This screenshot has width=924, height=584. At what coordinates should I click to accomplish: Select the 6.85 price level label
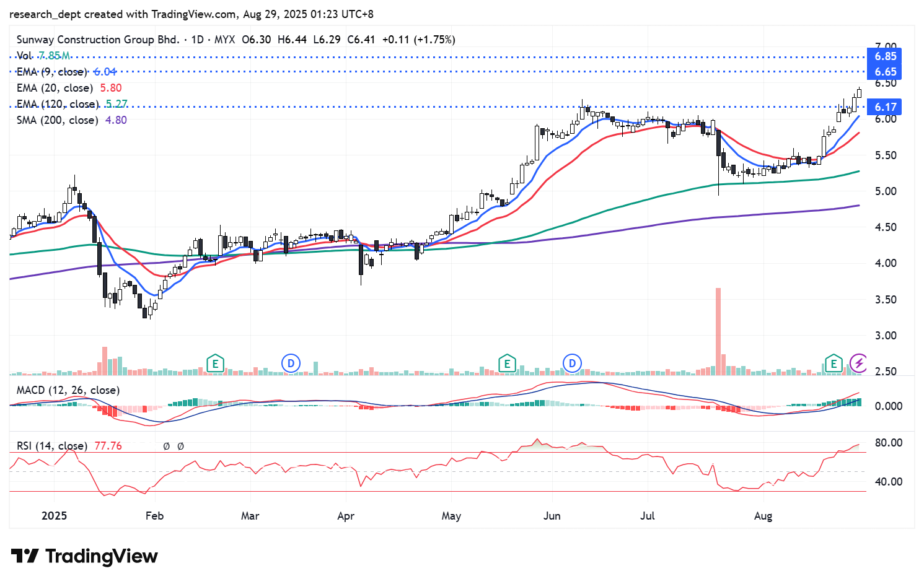(x=885, y=56)
